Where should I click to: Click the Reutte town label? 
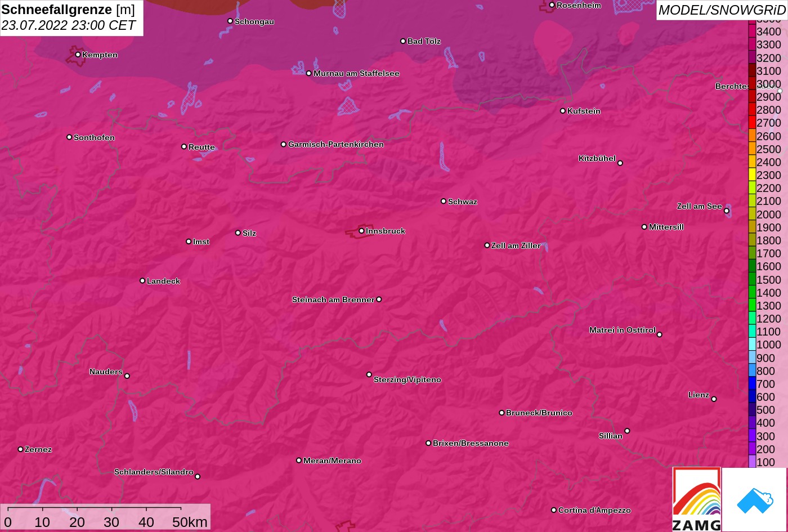(x=202, y=147)
